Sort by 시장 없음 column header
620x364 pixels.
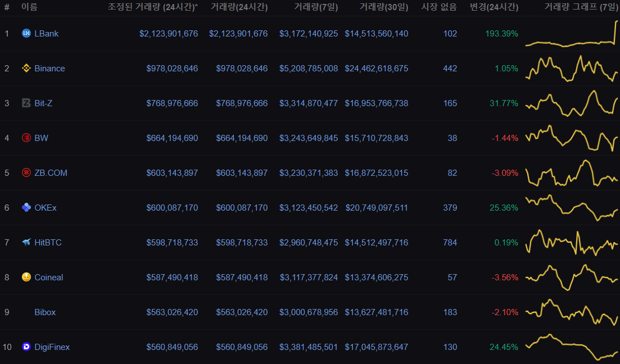[x=439, y=7]
